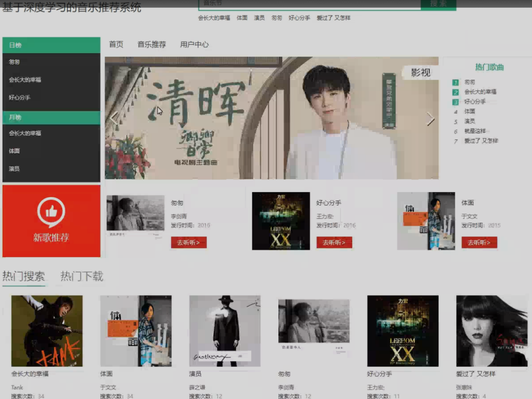This screenshot has width=532, height=399.
Task: Click 爱过了 又怎样 title in hot searches
Action: (x=476, y=374)
